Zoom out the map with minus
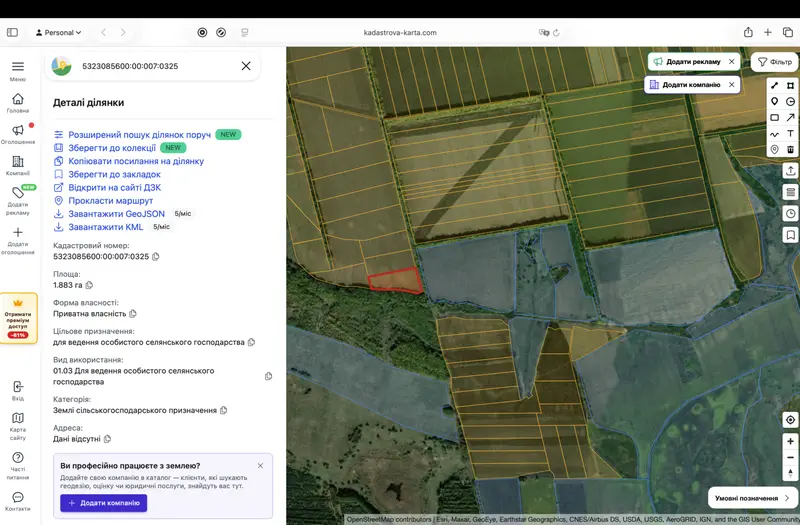The height and width of the screenshot is (525, 800). point(790,457)
